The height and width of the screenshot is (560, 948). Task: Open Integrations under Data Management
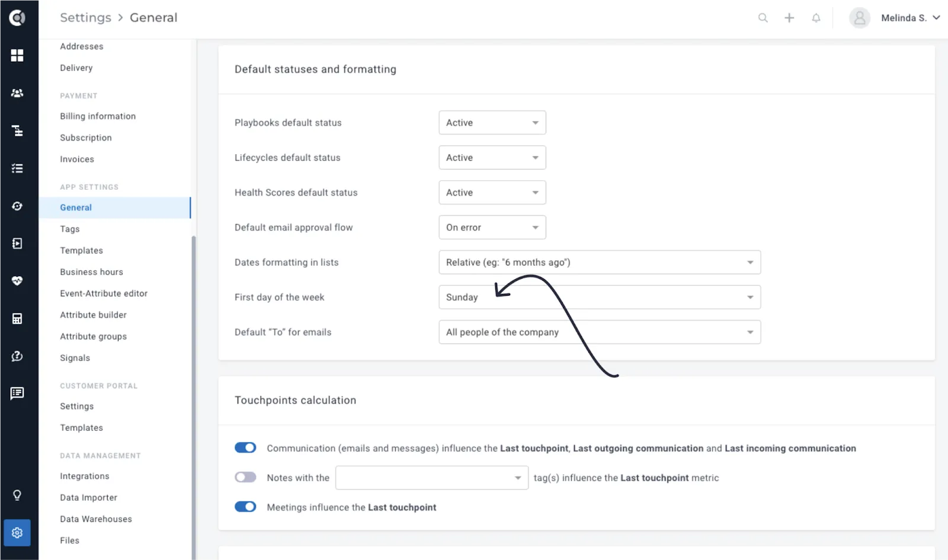(x=85, y=476)
